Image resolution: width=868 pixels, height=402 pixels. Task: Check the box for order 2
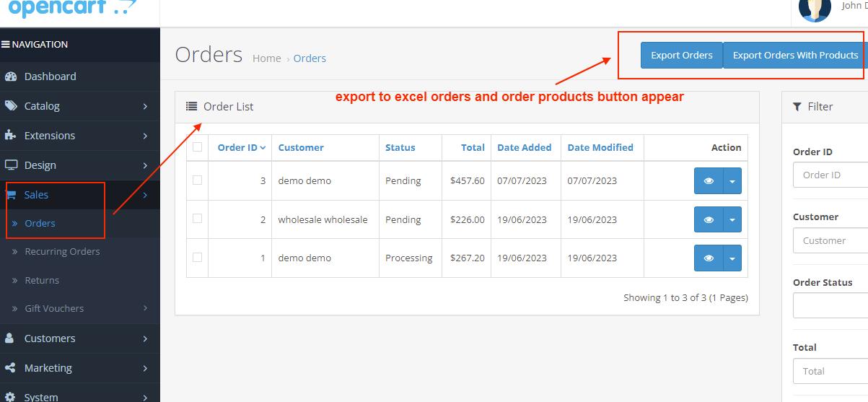point(198,219)
